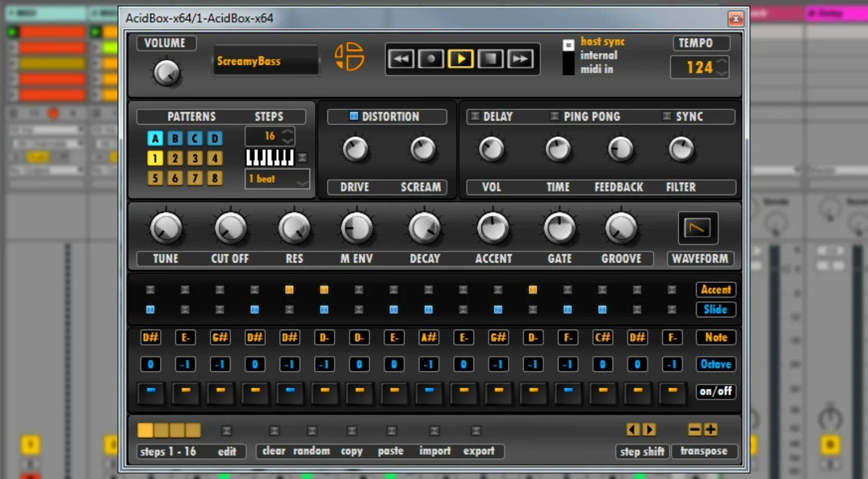This screenshot has height=479, width=868.
Task: Click the step shift left arrow
Action: pos(633,430)
